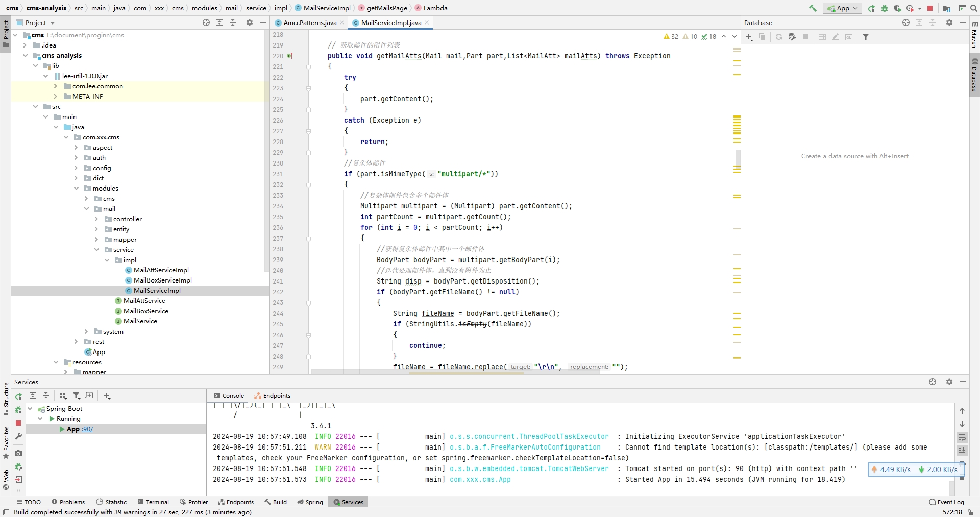
Task: Expand the aspect package
Action: 76,148
